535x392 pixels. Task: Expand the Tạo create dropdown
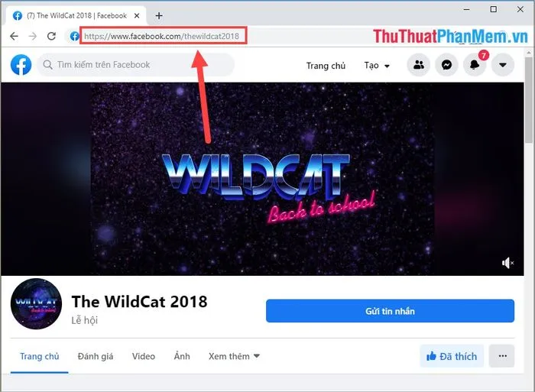(x=377, y=66)
